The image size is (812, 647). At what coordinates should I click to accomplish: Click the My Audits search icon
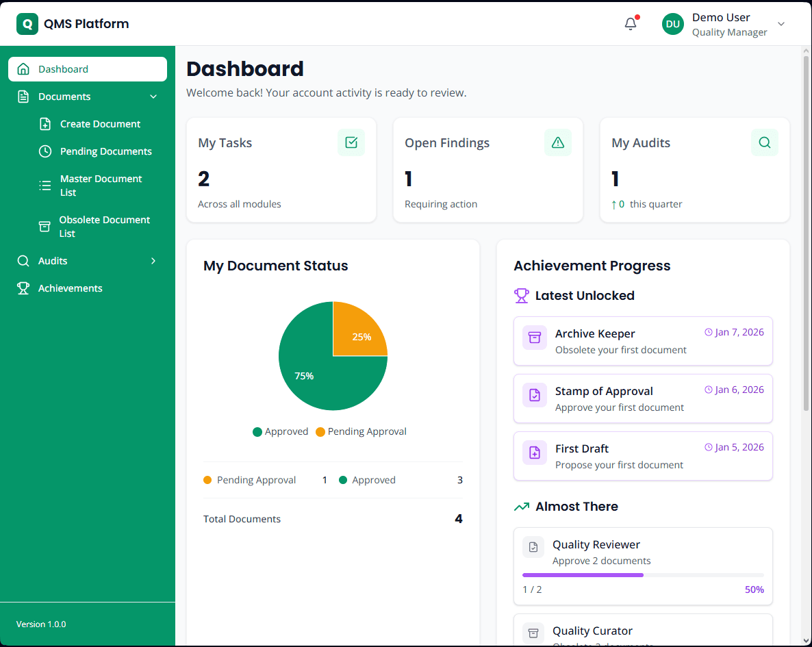pos(764,142)
